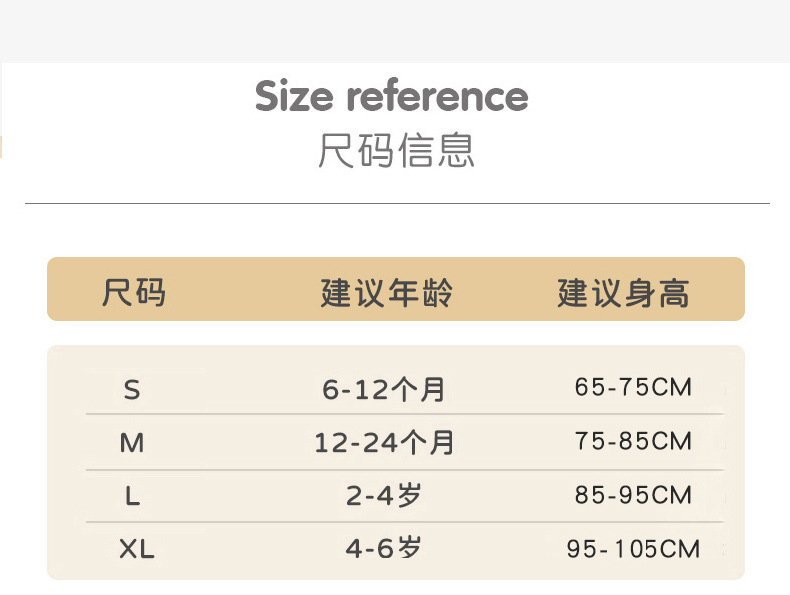Click the 6-12个月 age cell
This screenshot has height=595, width=790.
pyautogui.click(x=384, y=390)
